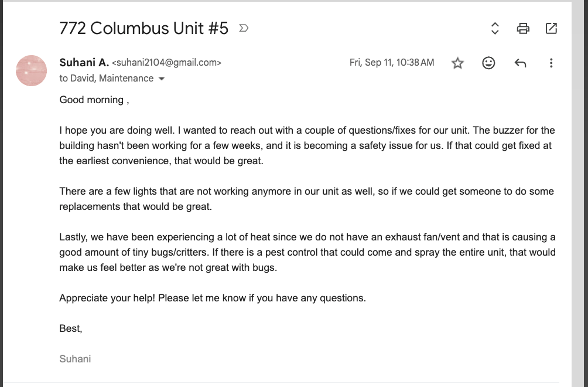Click the suhani2104@gmail.com address
Image resolution: width=588 pixels, height=387 pixels.
tap(166, 63)
